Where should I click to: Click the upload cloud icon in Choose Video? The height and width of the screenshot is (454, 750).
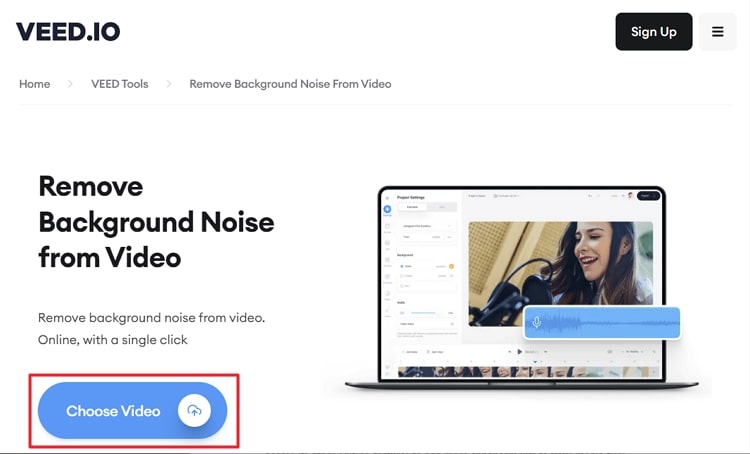pyautogui.click(x=194, y=410)
